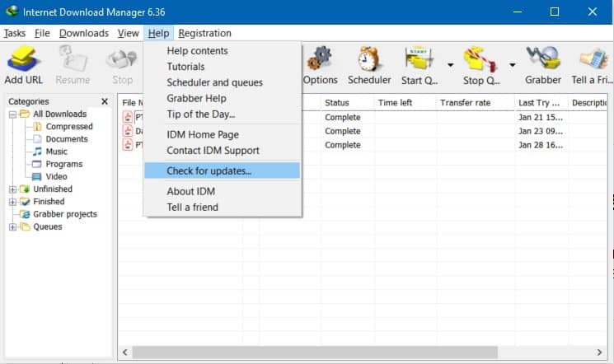This screenshot has height=364, width=614.
Task: Sort by Description column header
Action: tap(588, 103)
